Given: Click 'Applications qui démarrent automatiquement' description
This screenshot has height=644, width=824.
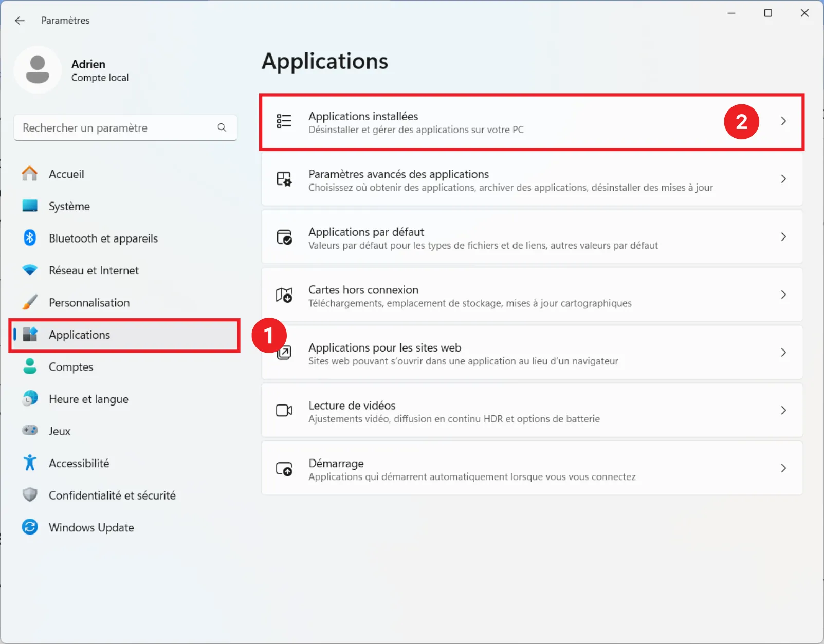Looking at the screenshot, I should pyautogui.click(x=472, y=477).
